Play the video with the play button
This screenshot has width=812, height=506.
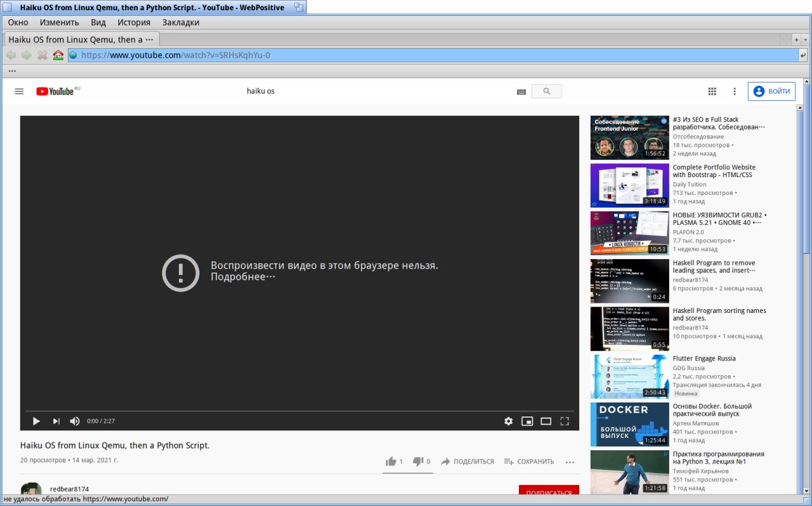pyautogui.click(x=36, y=421)
